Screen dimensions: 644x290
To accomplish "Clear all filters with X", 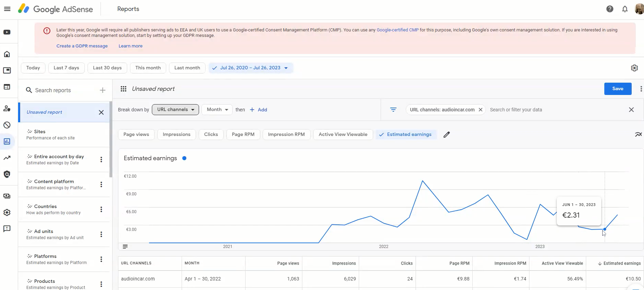I will [631, 110].
